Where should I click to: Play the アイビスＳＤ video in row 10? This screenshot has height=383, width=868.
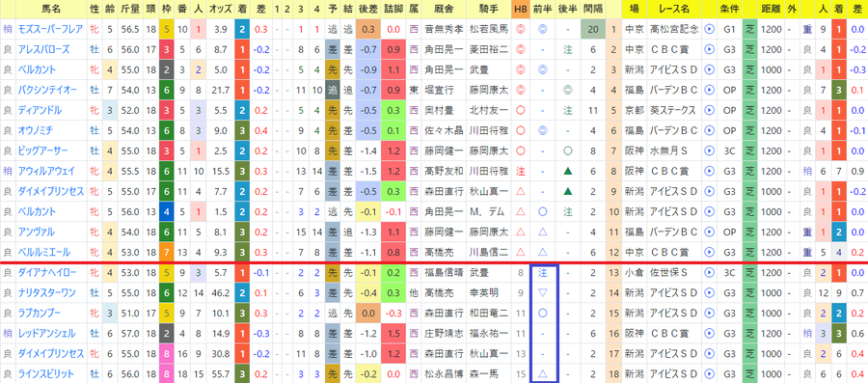tap(709, 211)
